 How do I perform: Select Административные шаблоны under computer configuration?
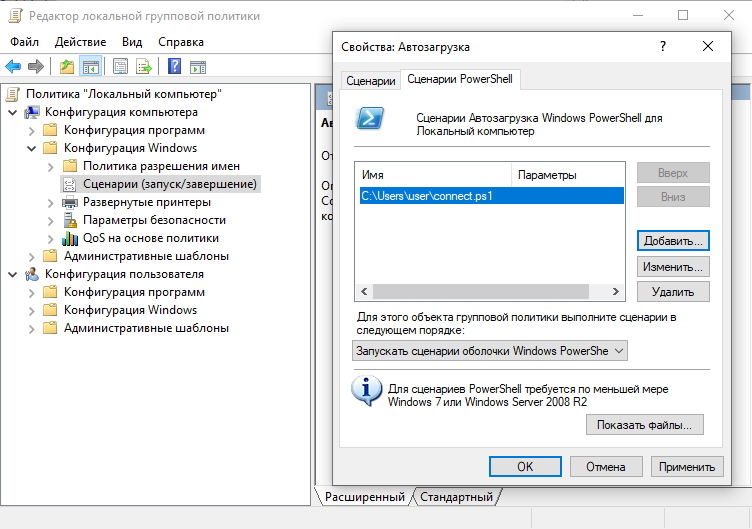[x=146, y=257]
